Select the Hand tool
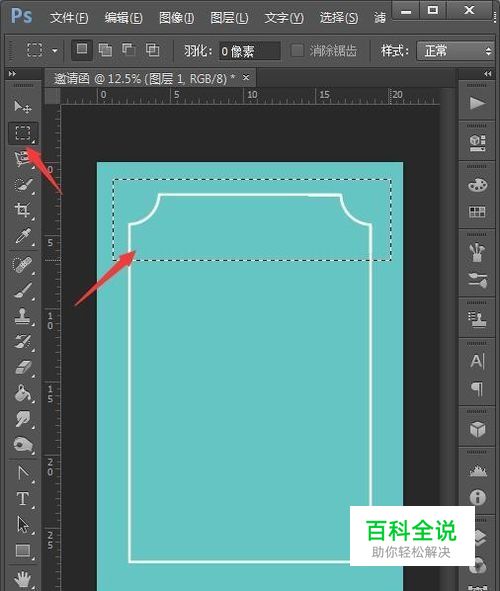 click(23, 579)
